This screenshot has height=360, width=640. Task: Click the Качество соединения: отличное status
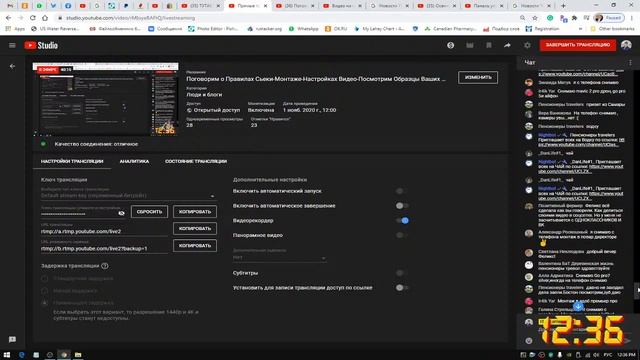click(x=96, y=144)
